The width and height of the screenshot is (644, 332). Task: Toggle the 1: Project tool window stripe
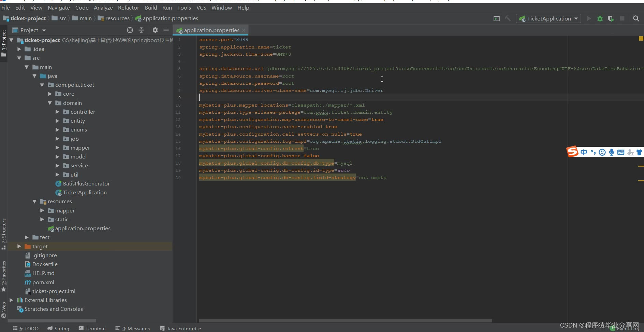tap(4, 43)
